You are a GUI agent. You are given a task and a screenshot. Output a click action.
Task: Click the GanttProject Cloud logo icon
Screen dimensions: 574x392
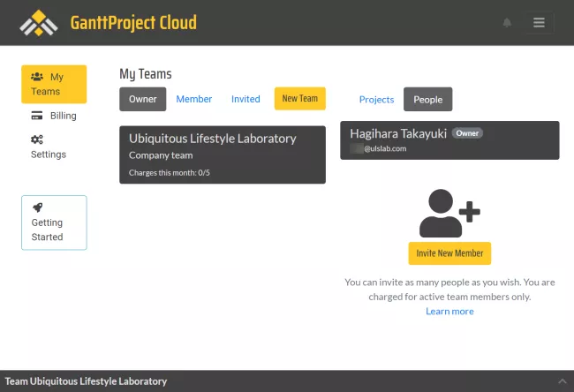coord(39,23)
